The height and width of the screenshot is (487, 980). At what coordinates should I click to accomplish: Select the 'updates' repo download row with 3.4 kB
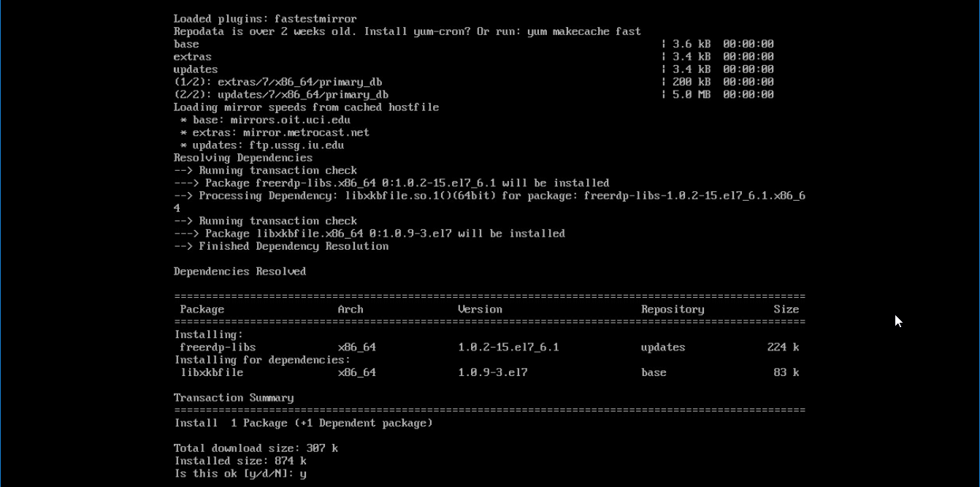[473, 69]
